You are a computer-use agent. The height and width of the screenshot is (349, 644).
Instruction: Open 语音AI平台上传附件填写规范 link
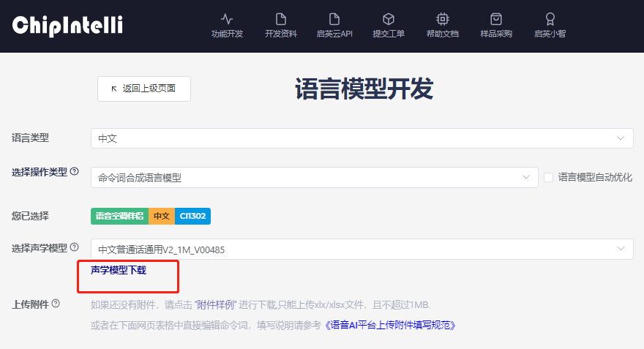(x=395, y=325)
